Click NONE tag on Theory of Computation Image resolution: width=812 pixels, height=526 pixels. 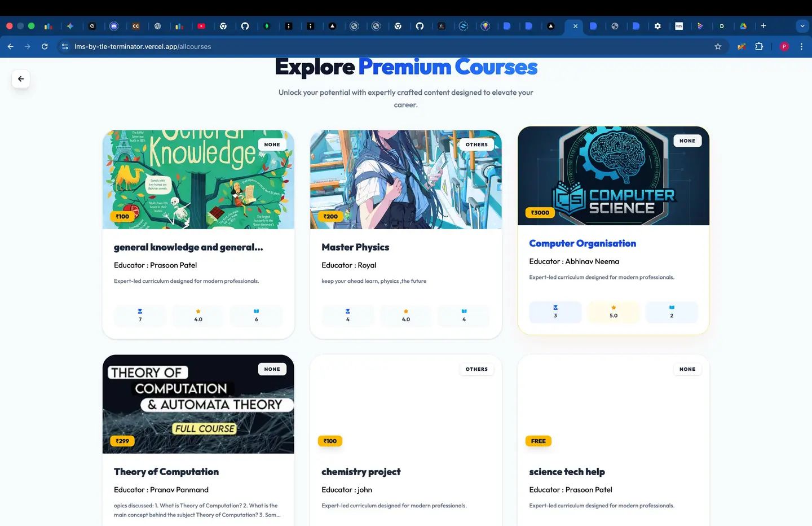[x=272, y=369]
